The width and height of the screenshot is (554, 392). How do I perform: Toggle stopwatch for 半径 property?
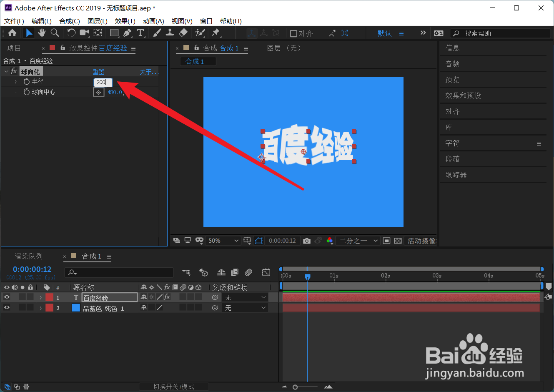(x=27, y=82)
